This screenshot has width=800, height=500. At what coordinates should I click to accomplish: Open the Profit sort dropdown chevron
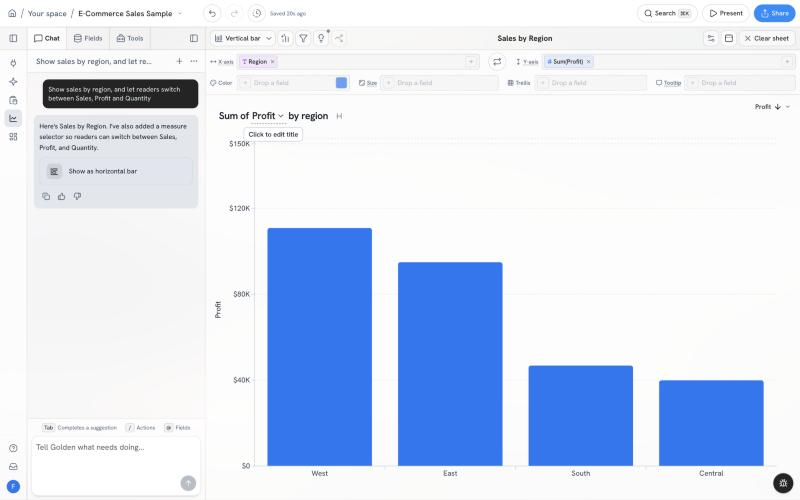click(x=788, y=107)
